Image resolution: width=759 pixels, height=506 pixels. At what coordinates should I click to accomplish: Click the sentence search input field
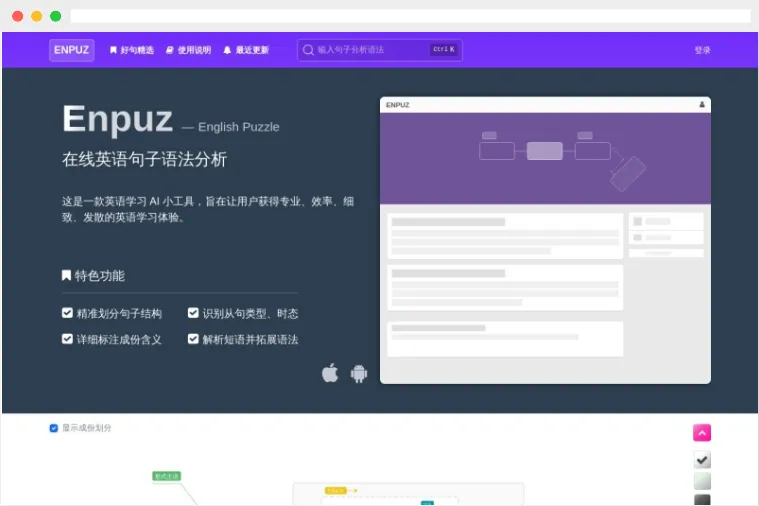(x=380, y=50)
